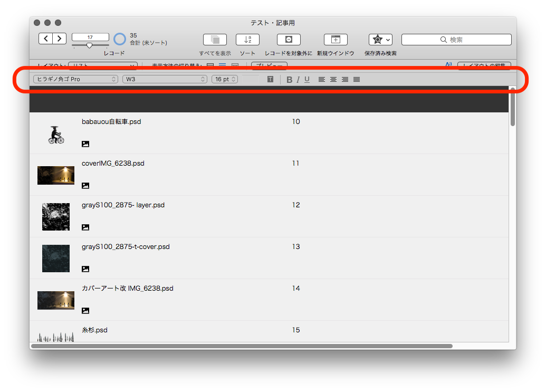Click the プレビュー button
546x392 pixels.
[269, 65]
